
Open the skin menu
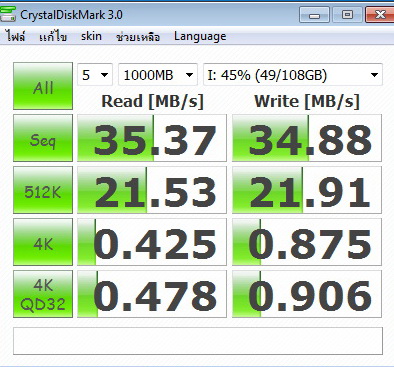point(91,36)
